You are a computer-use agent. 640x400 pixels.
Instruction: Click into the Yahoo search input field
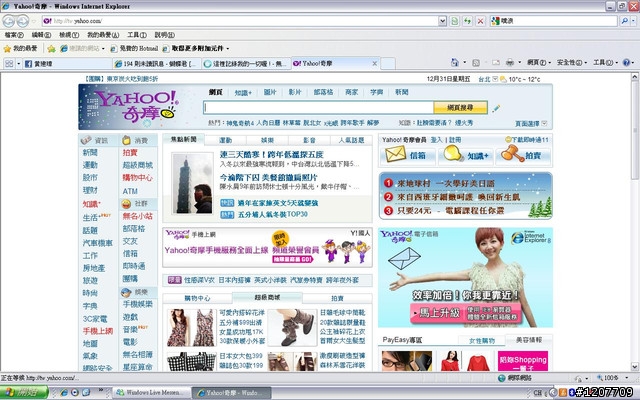pos(318,108)
